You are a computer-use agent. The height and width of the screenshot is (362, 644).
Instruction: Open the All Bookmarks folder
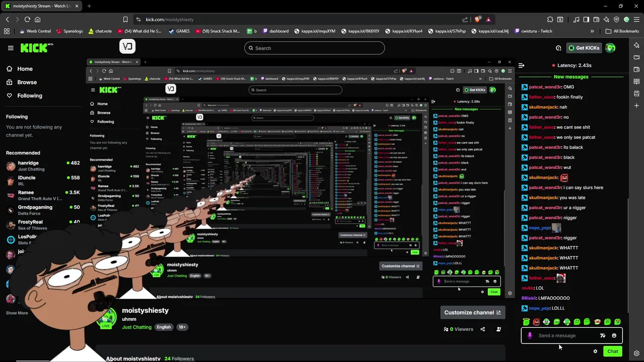tap(622, 31)
